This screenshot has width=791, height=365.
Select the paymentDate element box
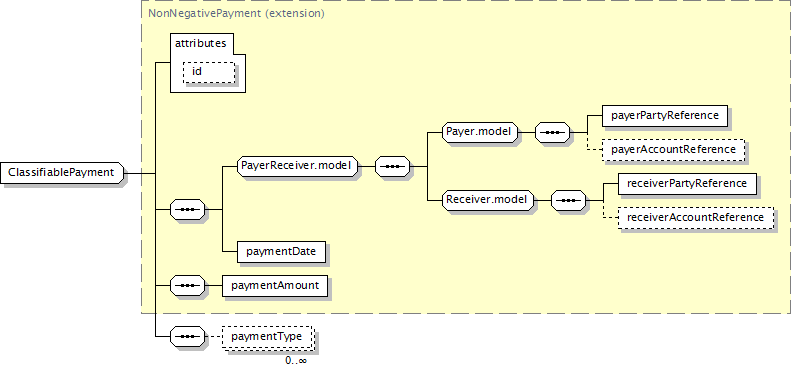click(x=281, y=252)
